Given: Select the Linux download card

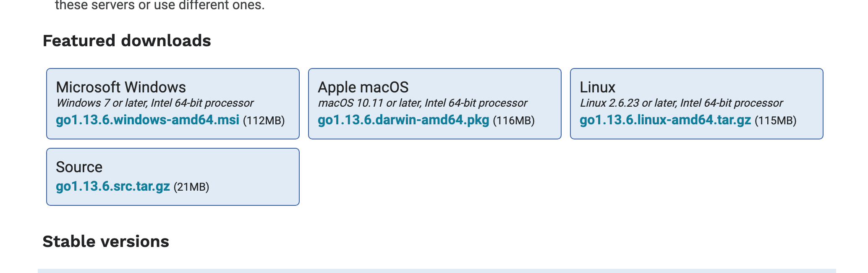Looking at the screenshot, I should [x=697, y=103].
